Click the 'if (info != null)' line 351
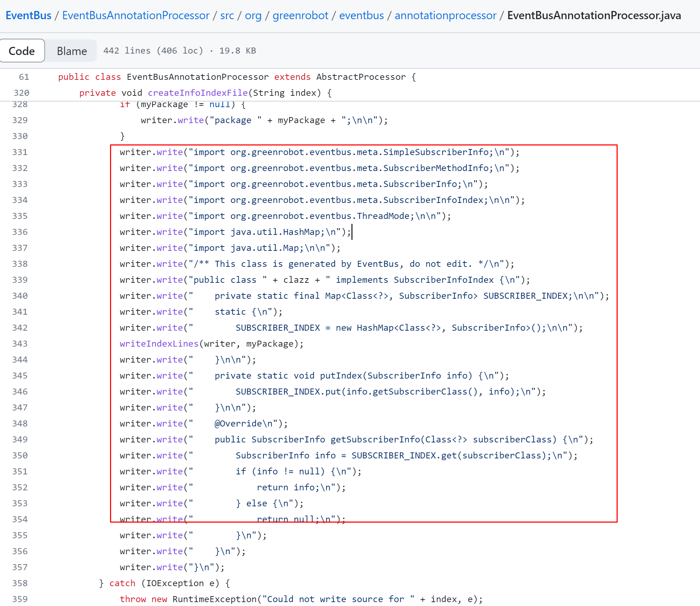700x606 pixels. [x=240, y=472]
